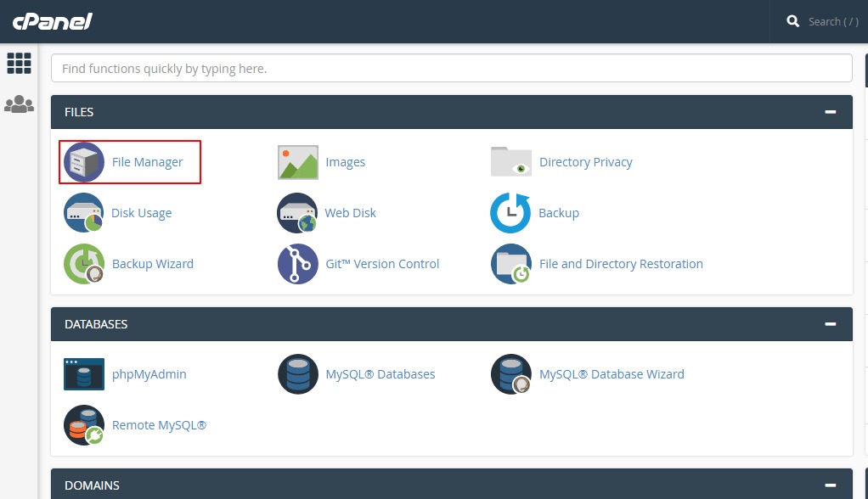Collapse the DATABASES section
Viewport: 868px width, 499px height.
(x=831, y=324)
